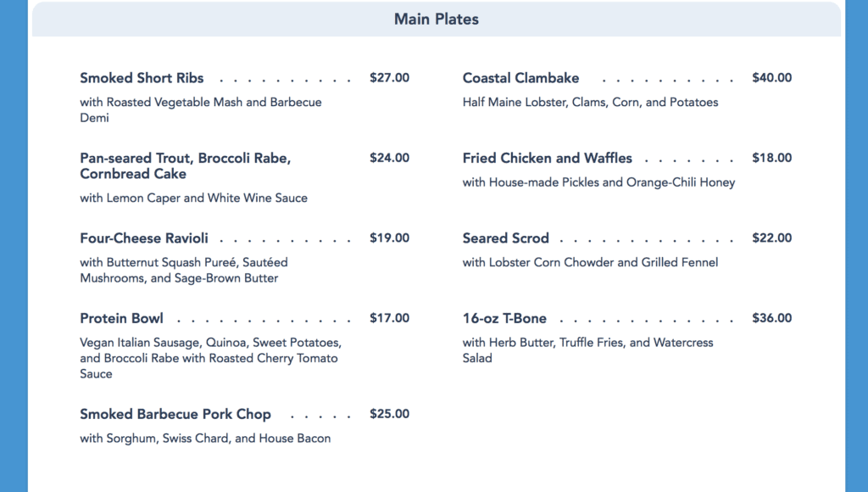The height and width of the screenshot is (492, 868).
Task: Click the Half Maine Lobster description text
Action: click(590, 103)
